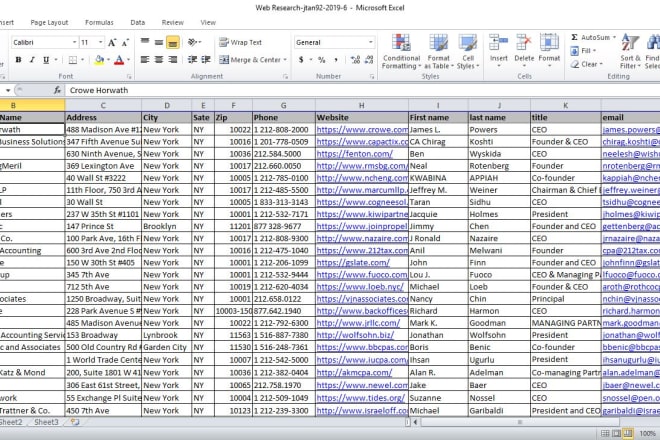Screen dimensions: 660x440
Task: Click the Shrink Font icon
Action: pyautogui.click(x=125, y=43)
